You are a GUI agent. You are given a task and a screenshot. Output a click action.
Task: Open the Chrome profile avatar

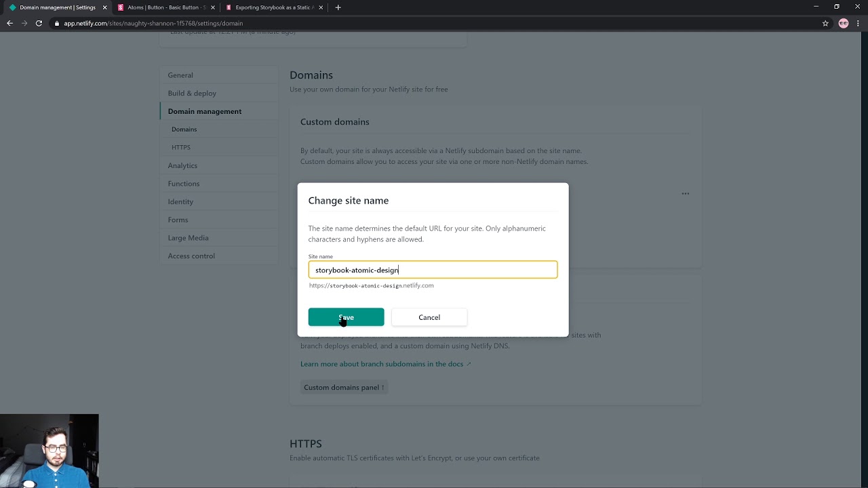coord(843,23)
